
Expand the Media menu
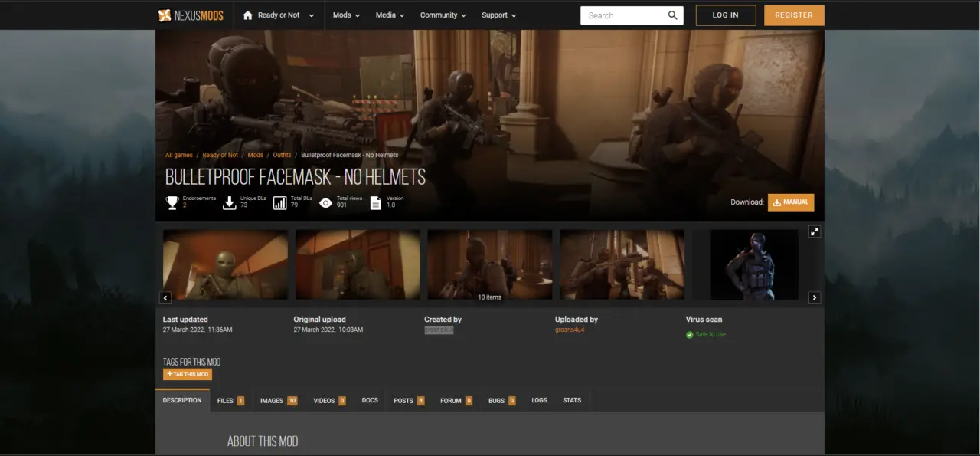click(390, 15)
